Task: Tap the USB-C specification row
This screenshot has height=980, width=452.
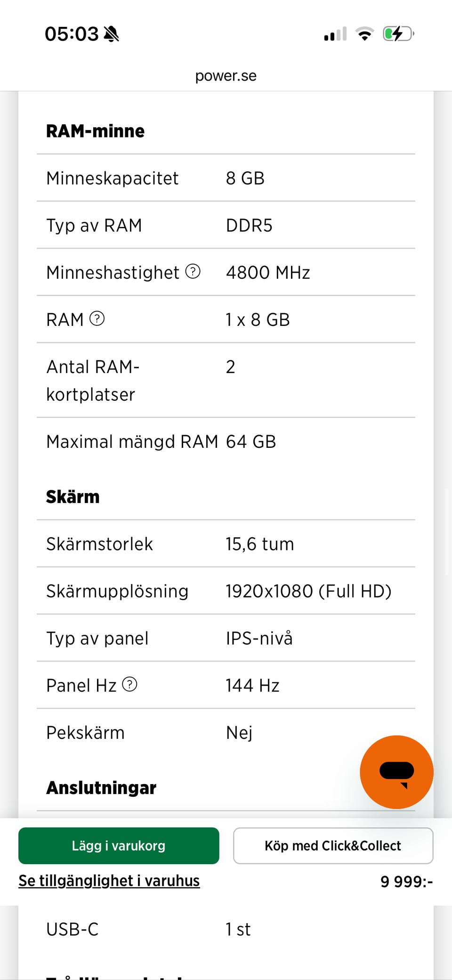Action: [226, 929]
